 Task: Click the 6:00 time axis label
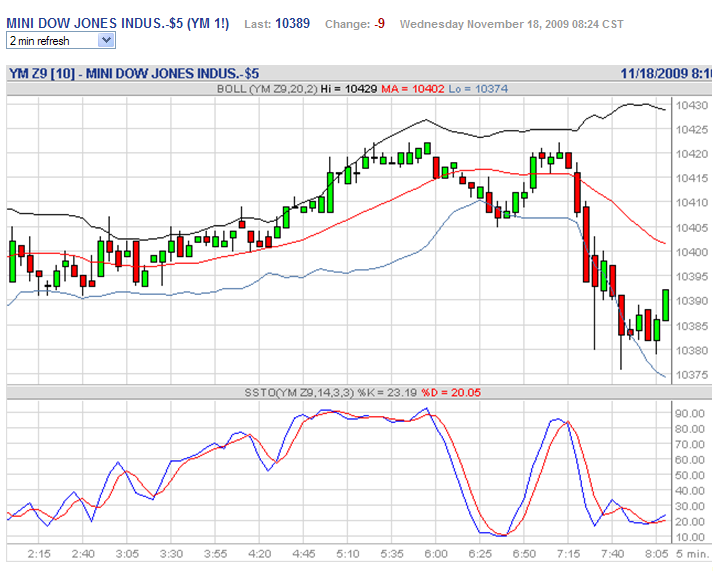tap(436, 554)
